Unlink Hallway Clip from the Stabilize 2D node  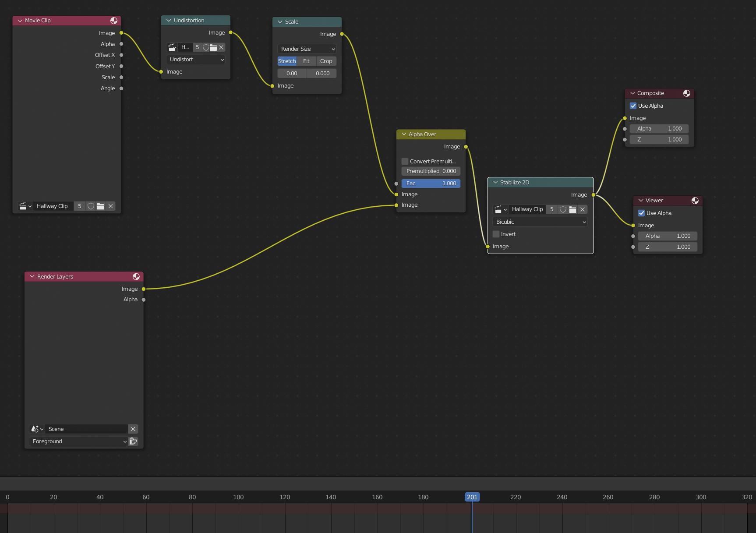[583, 209]
